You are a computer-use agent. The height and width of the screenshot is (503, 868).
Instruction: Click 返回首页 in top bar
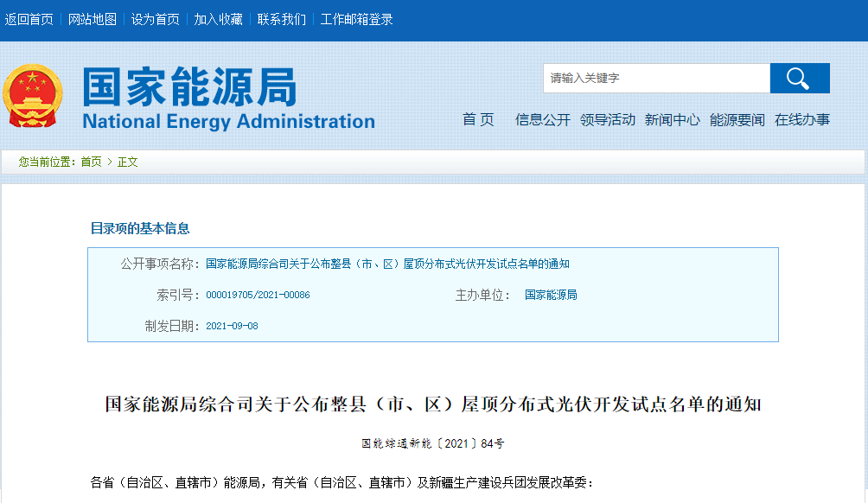coord(29,19)
